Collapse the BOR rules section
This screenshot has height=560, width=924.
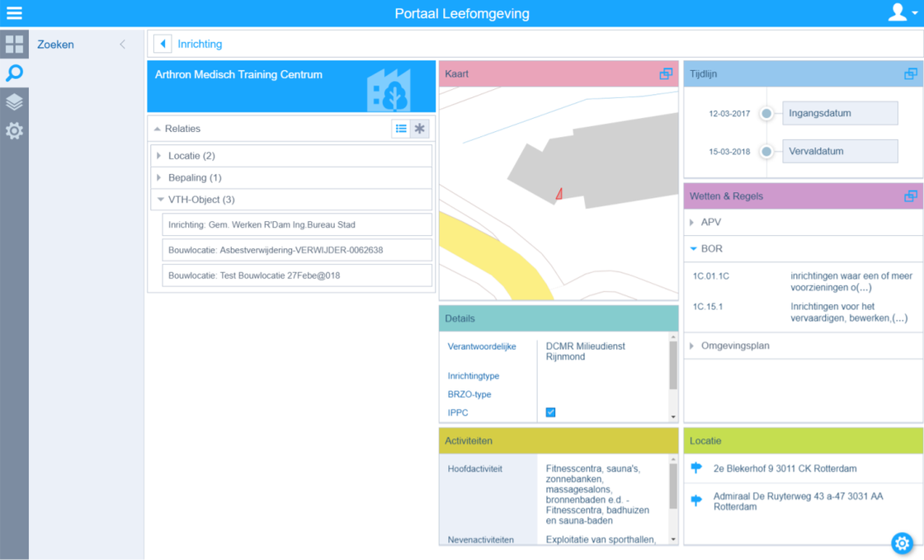[804, 248]
